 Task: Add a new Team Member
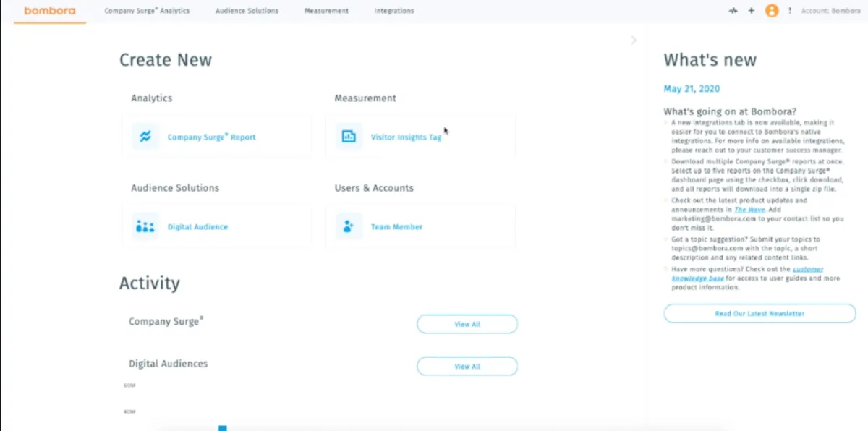coord(396,227)
